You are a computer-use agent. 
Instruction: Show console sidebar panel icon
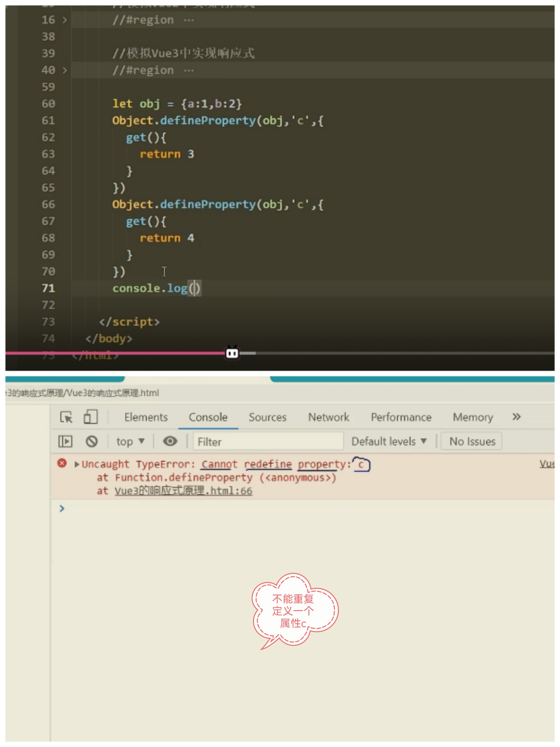tap(65, 441)
